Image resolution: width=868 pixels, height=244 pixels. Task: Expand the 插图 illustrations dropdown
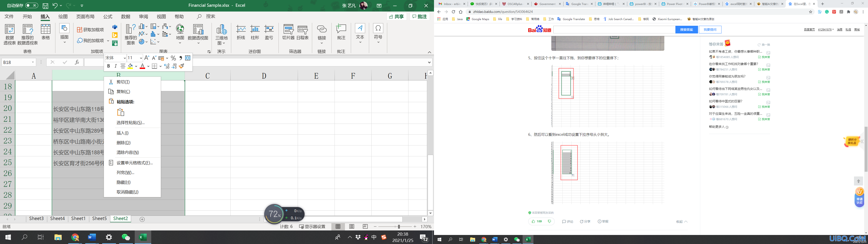(64, 42)
